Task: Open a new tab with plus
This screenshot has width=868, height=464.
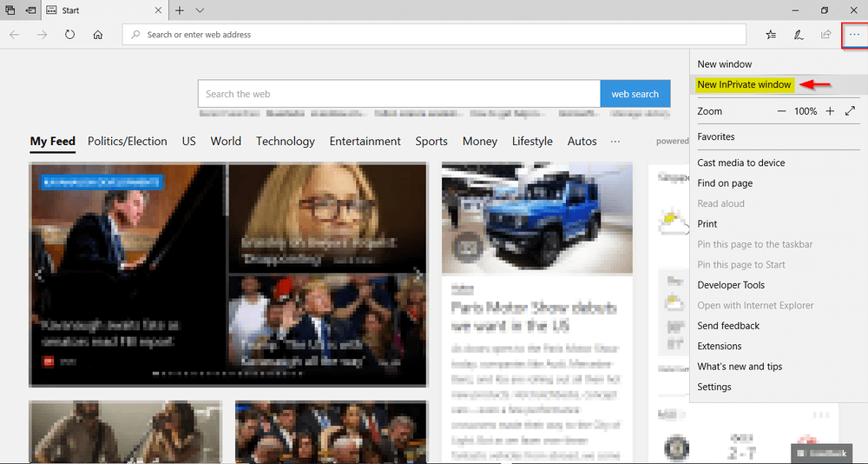Action: coord(180,10)
